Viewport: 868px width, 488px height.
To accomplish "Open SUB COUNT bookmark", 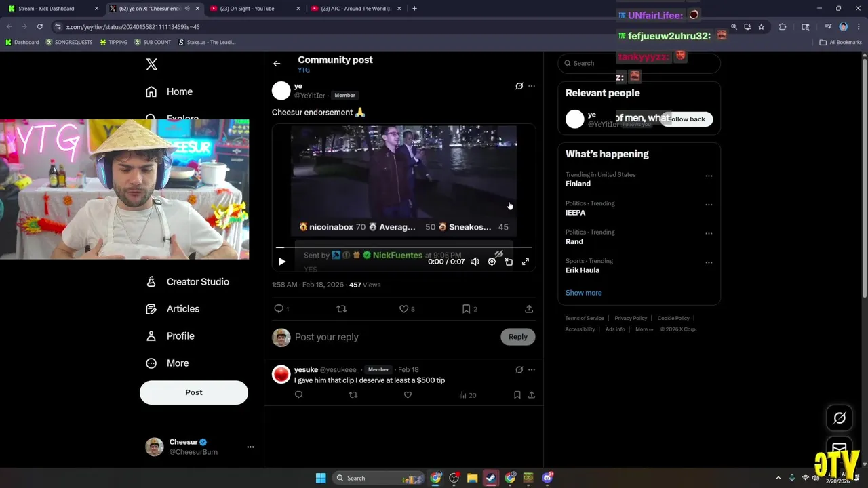I will (x=153, y=42).
